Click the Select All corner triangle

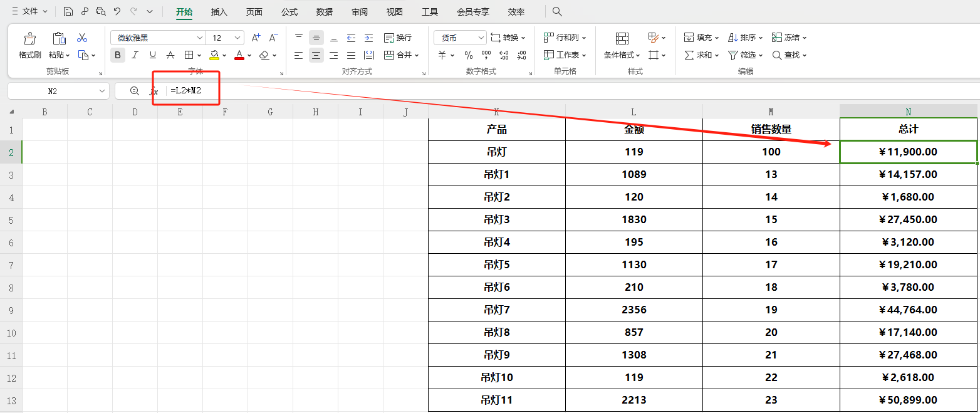[11, 112]
